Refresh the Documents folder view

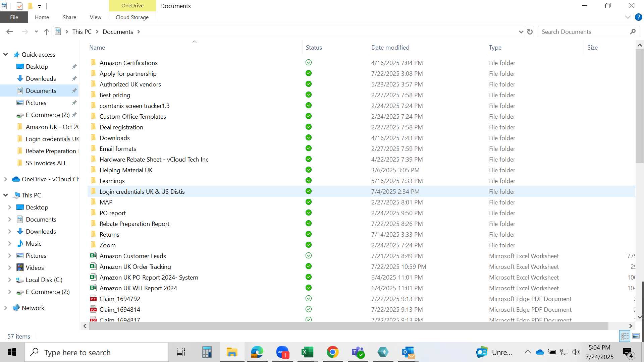pyautogui.click(x=530, y=32)
